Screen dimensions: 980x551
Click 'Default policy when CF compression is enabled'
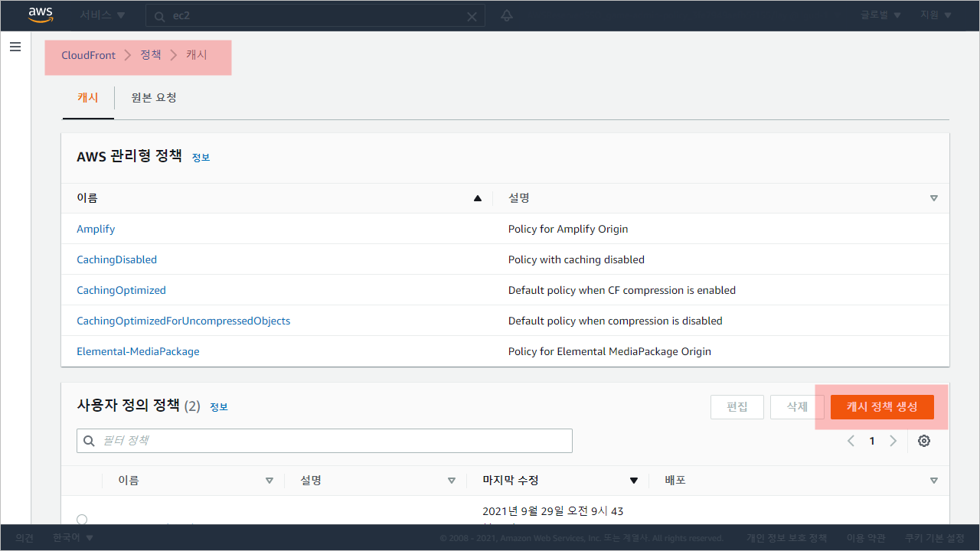[622, 290]
